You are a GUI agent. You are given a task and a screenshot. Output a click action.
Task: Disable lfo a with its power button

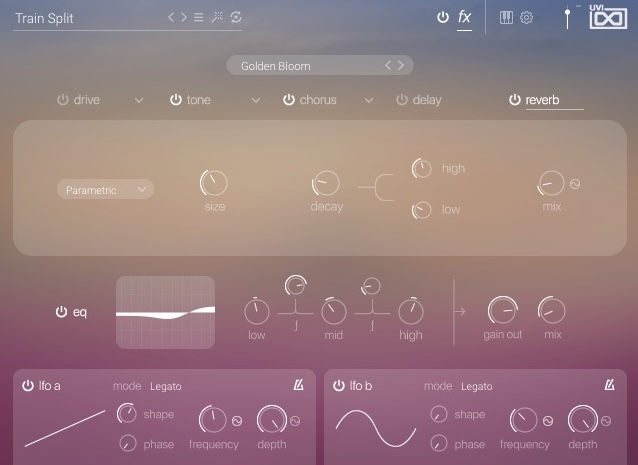pyautogui.click(x=28, y=386)
